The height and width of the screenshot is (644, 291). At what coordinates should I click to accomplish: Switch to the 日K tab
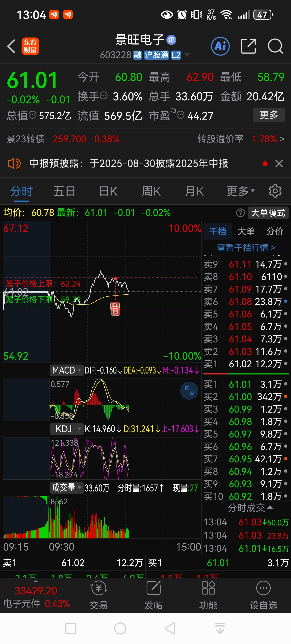pos(108,191)
